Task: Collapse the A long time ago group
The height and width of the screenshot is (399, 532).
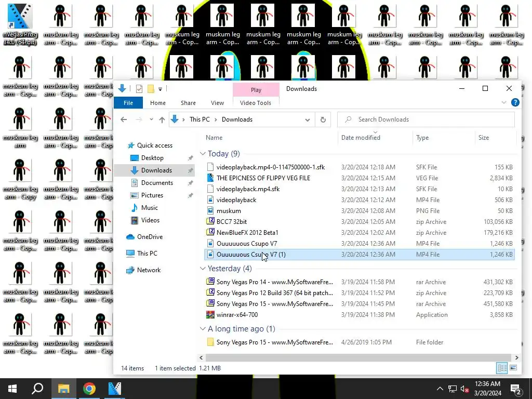Action: pos(203,329)
